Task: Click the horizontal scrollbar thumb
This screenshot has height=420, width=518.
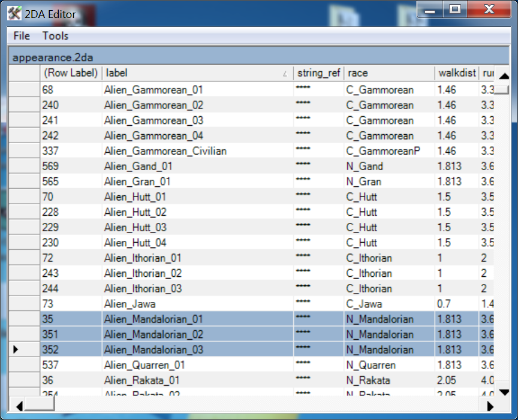Action: (40, 406)
